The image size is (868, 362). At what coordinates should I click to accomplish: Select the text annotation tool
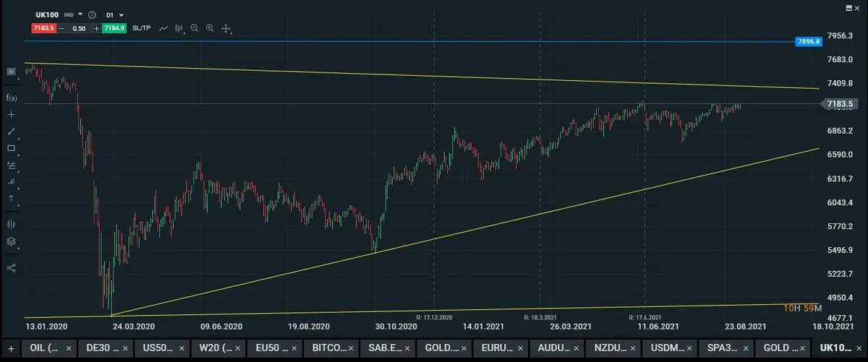tap(11, 198)
